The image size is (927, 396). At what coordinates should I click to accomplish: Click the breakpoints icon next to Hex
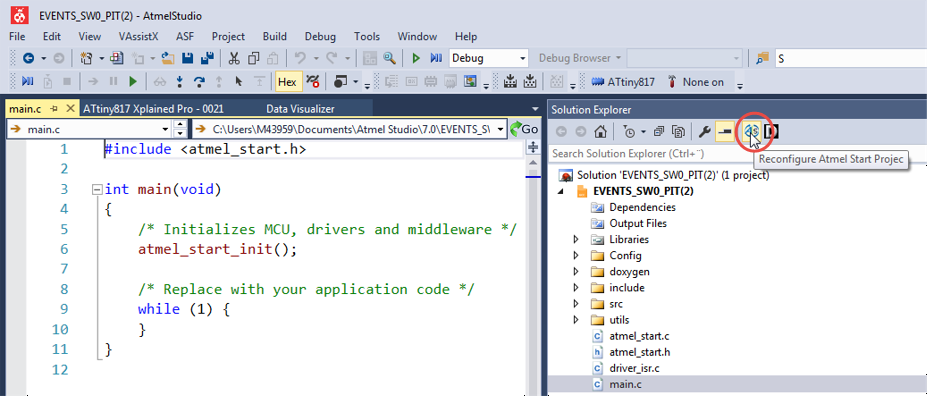314,82
